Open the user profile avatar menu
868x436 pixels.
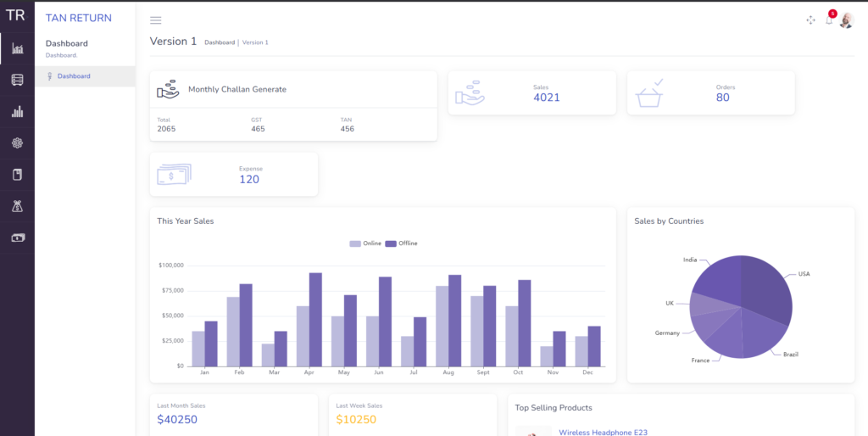click(x=846, y=20)
